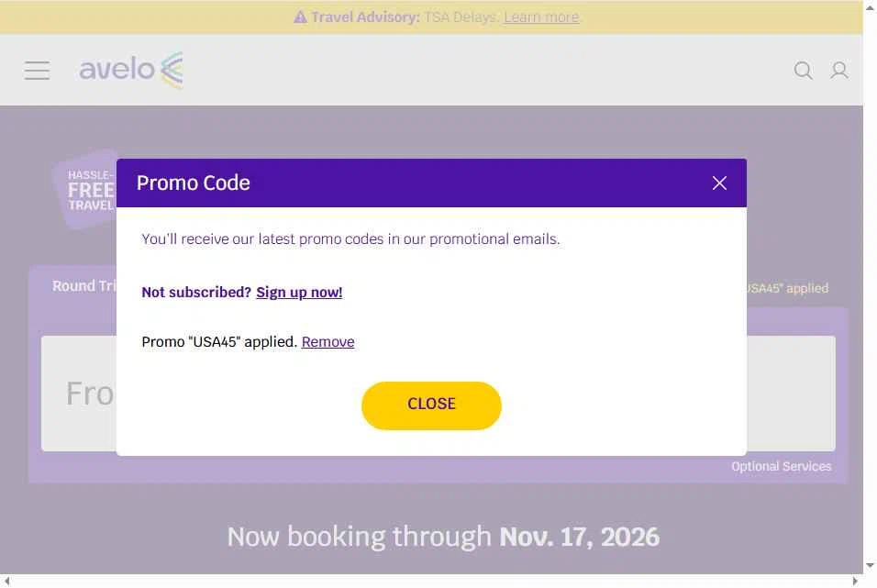The height and width of the screenshot is (588, 877).
Task: Click the 'Promo Code' dialog title
Action: [194, 183]
